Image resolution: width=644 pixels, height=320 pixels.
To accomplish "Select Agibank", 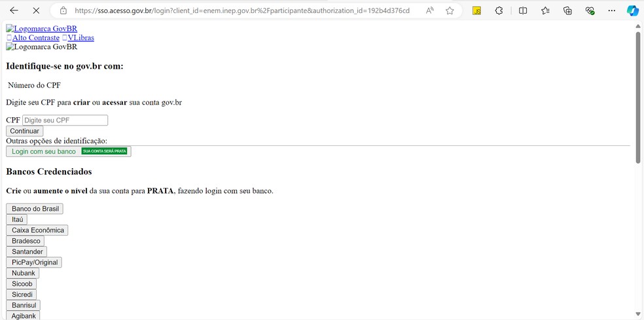I will point(23,315).
